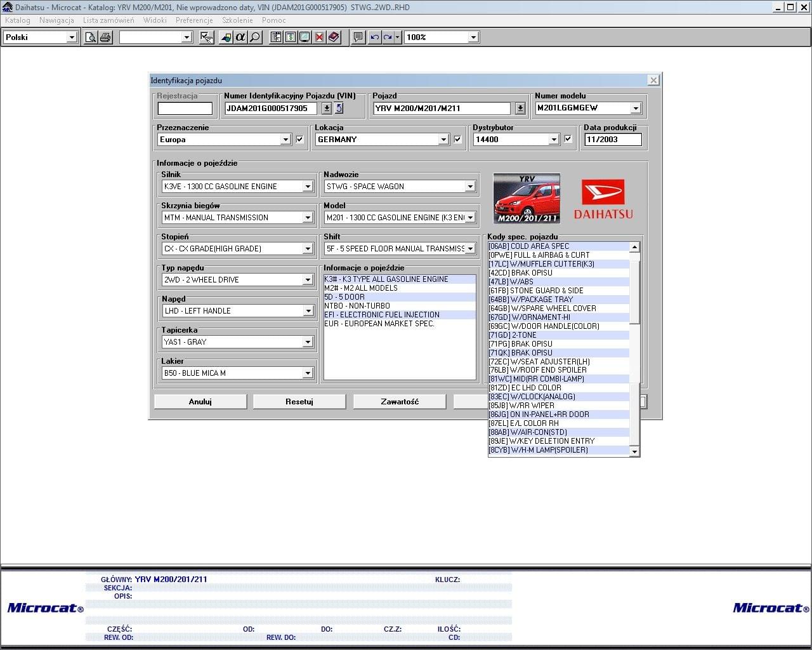
Task: Click the Anuluj button
Action: (x=200, y=402)
